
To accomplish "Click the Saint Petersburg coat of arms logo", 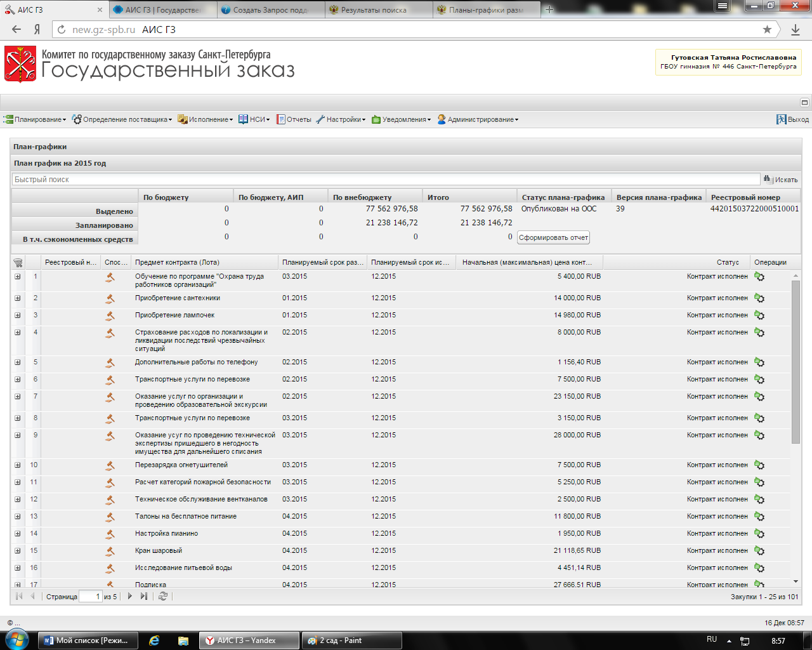I will [20, 64].
